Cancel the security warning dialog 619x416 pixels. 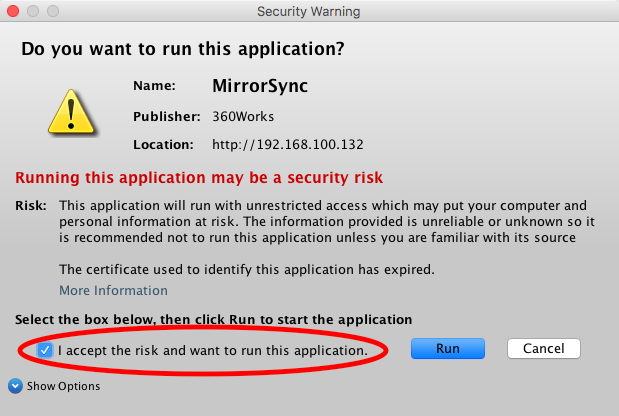click(544, 349)
